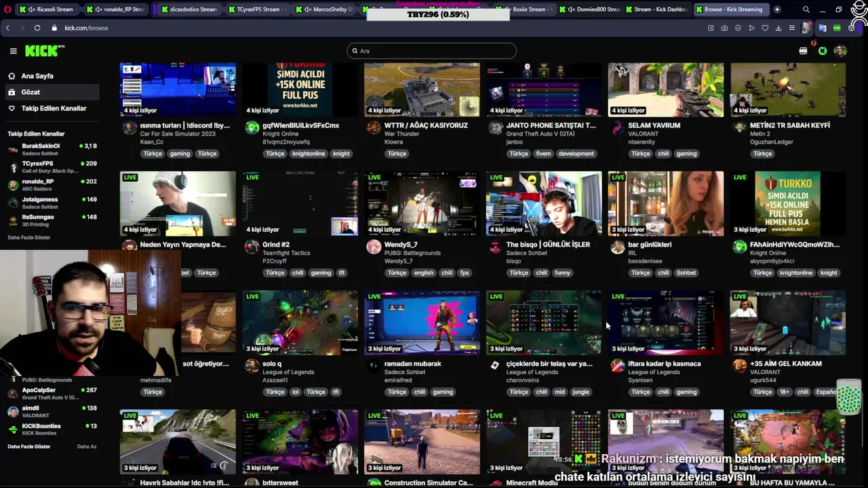868x488 pixels.
Task: Click the shield ad-blocker icon
Action: pos(738,28)
